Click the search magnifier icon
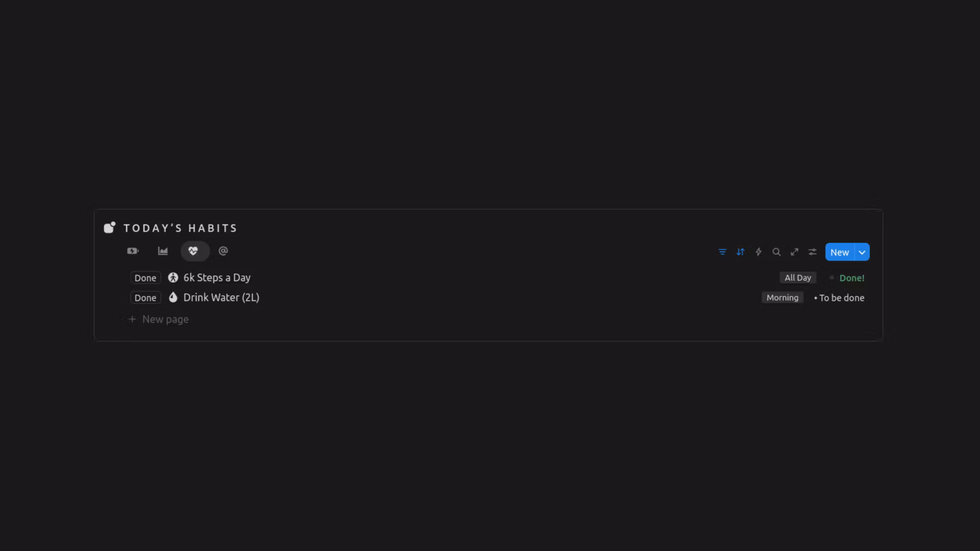 pyautogui.click(x=776, y=252)
